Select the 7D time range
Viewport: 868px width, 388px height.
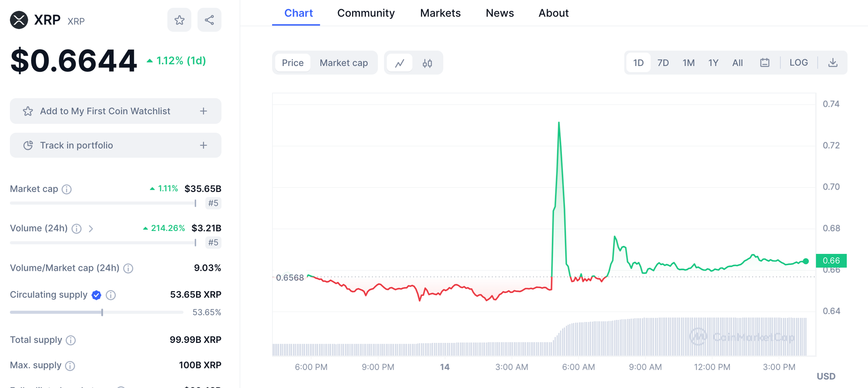(663, 63)
